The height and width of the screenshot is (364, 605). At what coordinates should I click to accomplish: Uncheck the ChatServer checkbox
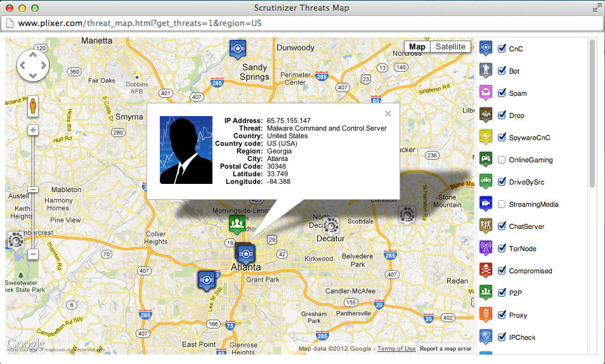pos(502,226)
